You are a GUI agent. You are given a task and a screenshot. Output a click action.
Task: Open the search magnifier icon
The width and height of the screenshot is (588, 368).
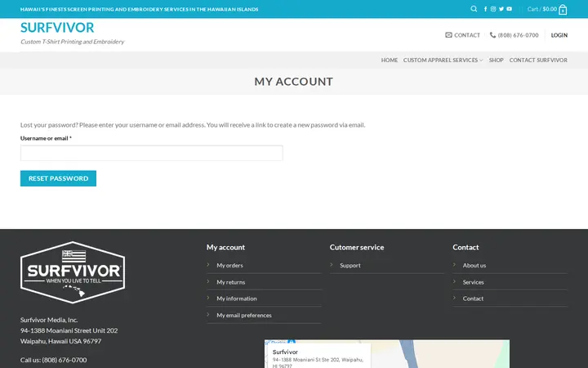(x=474, y=9)
